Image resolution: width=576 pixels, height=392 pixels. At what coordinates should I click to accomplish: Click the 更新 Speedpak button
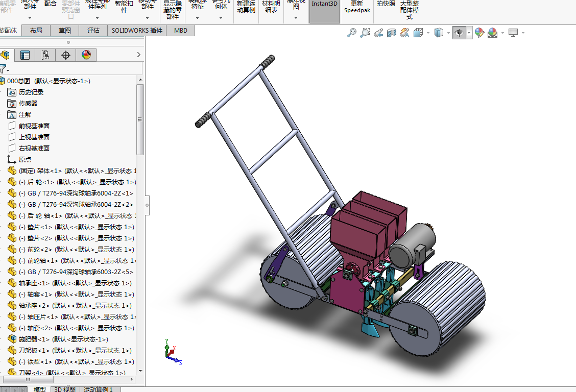tap(357, 7)
